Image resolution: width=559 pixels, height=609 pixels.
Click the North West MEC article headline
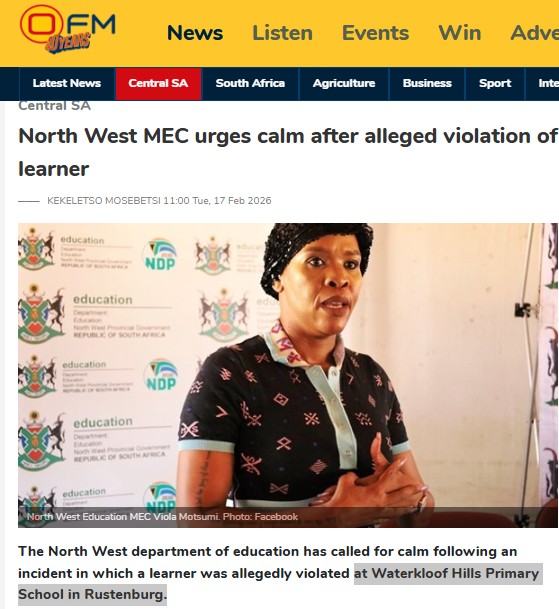288,152
